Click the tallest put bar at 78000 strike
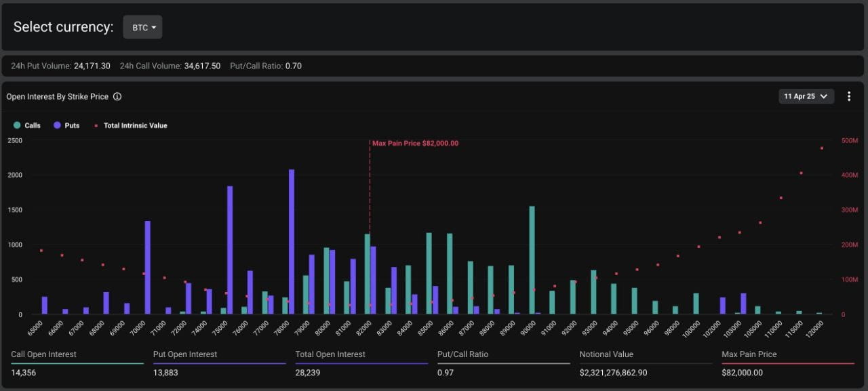 point(292,242)
